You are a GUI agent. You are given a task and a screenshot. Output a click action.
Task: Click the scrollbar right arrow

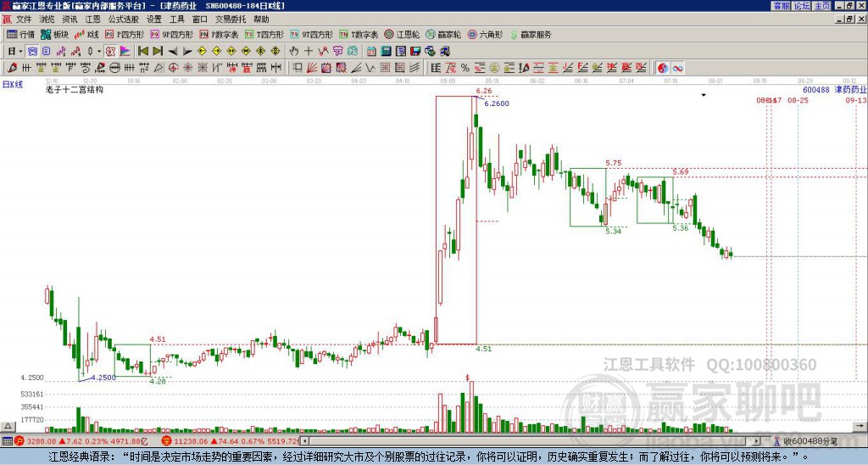click(757, 441)
